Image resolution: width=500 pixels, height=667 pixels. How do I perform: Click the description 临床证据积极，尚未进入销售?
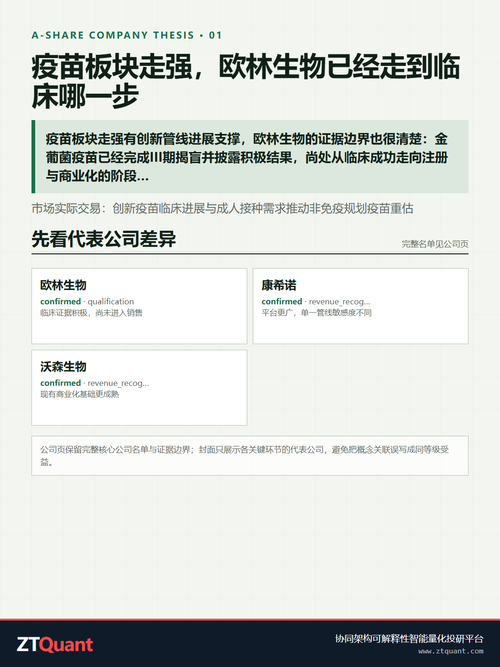click(91, 313)
